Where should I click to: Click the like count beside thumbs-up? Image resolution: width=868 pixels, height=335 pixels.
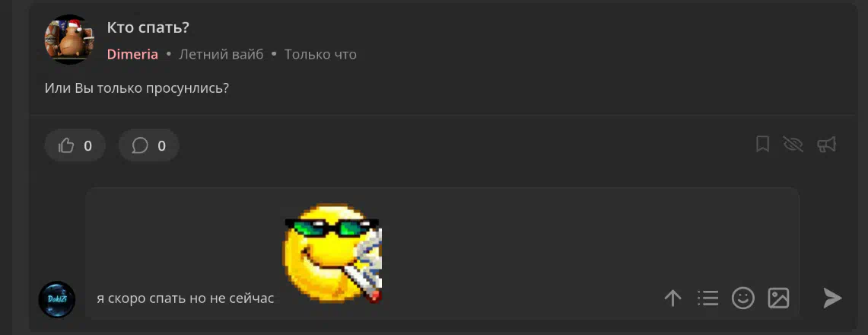[87, 146]
